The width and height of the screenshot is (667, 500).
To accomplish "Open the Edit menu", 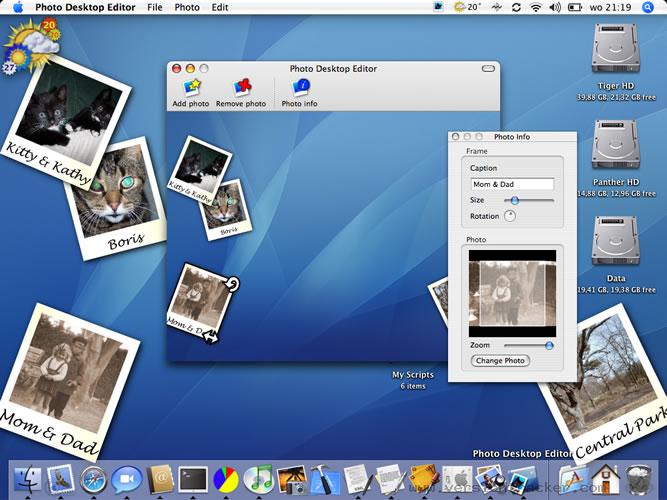I will click(x=220, y=7).
